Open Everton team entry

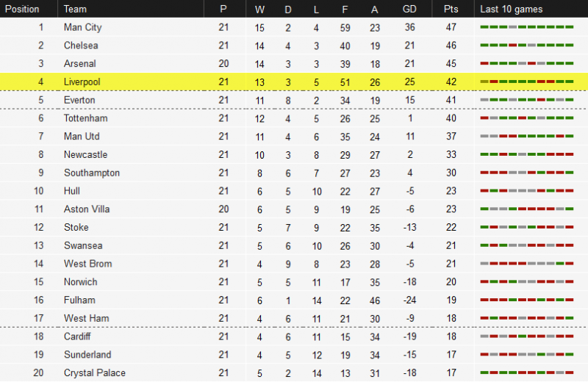(79, 100)
